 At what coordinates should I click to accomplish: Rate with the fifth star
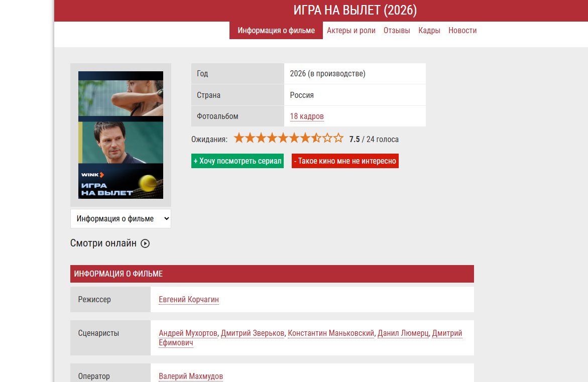(283, 138)
